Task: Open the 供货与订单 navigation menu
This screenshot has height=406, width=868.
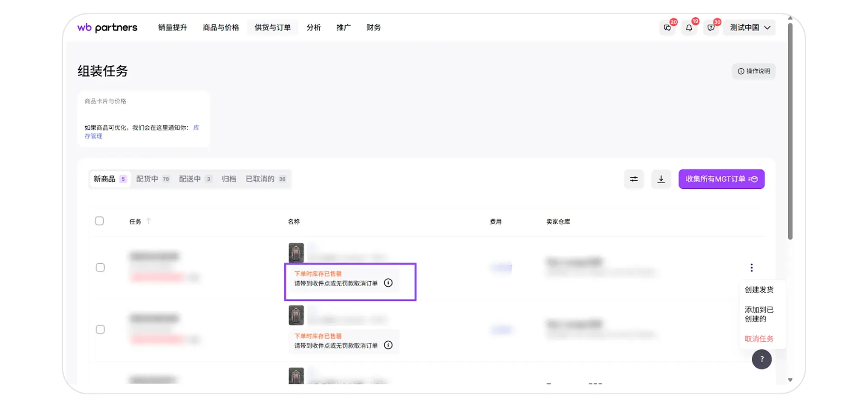Action: coord(273,28)
